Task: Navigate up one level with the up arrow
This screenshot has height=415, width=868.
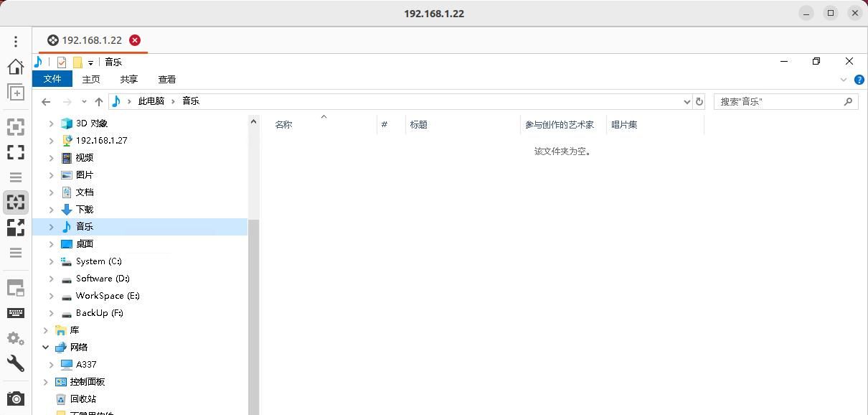Action: [x=99, y=101]
